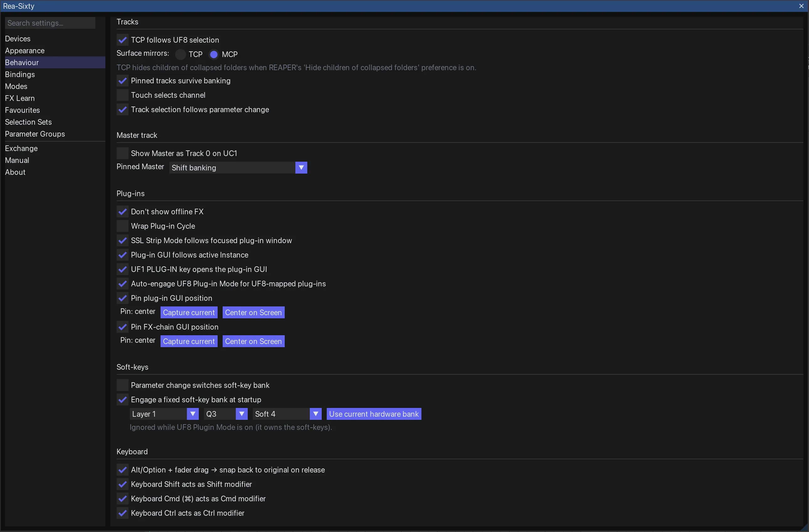
Task: Uncheck Pinned tracks survive banking
Action: click(122, 81)
